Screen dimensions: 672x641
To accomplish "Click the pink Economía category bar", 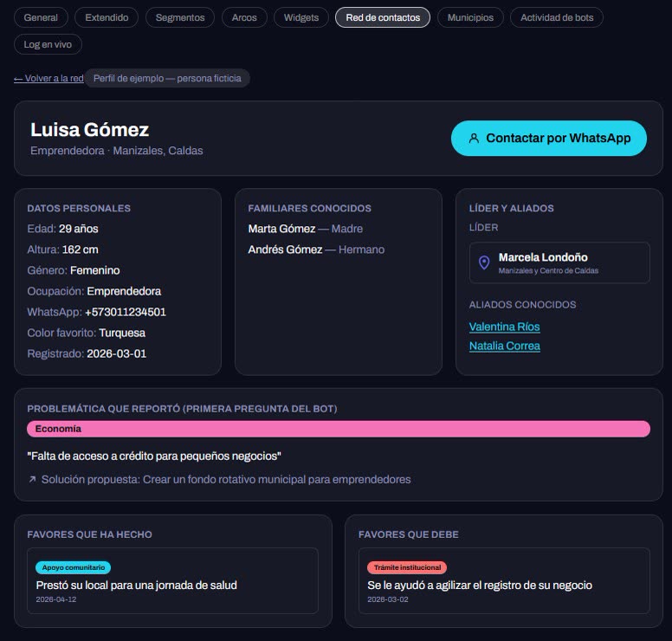I will pyautogui.click(x=339, y=429).
